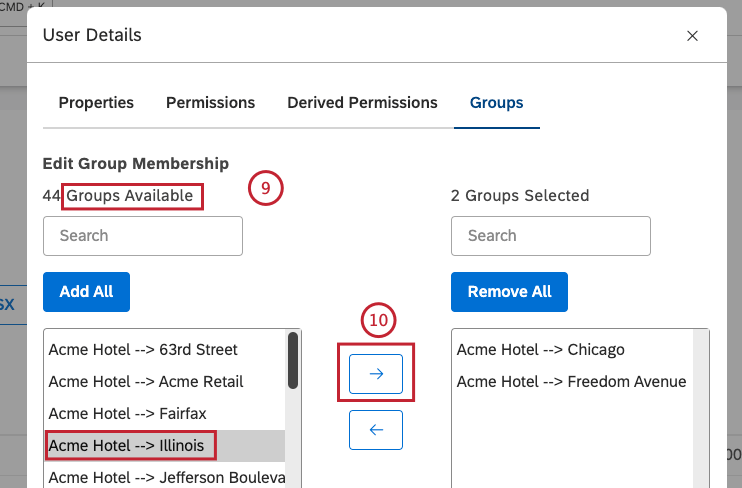Close the User Details dialog
742x488 pixels.
(x=692, y=36)
